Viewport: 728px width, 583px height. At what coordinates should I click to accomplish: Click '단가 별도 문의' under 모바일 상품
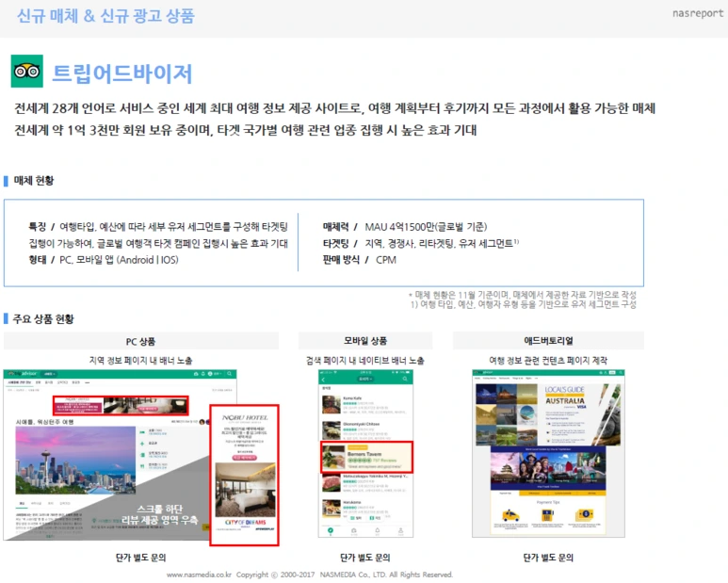[365, 558]
